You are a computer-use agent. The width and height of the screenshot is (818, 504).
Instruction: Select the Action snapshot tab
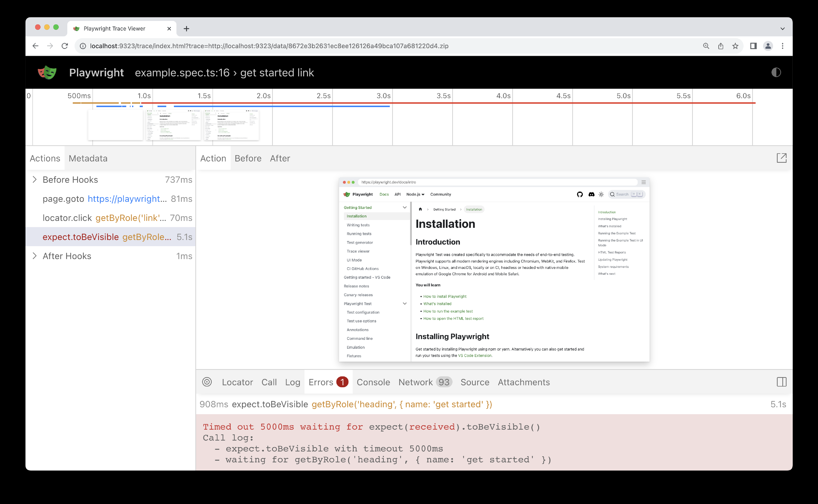tap(213, 158)
